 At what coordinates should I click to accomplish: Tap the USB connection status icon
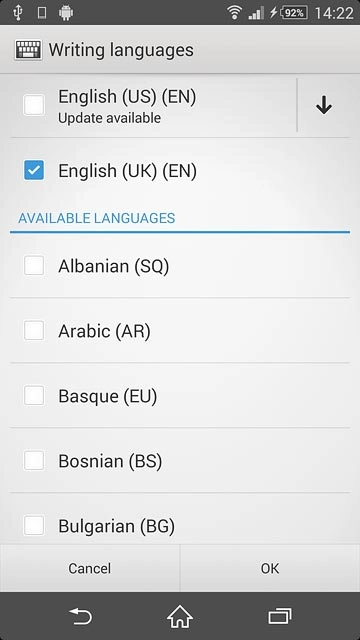[x=17, y=13]
